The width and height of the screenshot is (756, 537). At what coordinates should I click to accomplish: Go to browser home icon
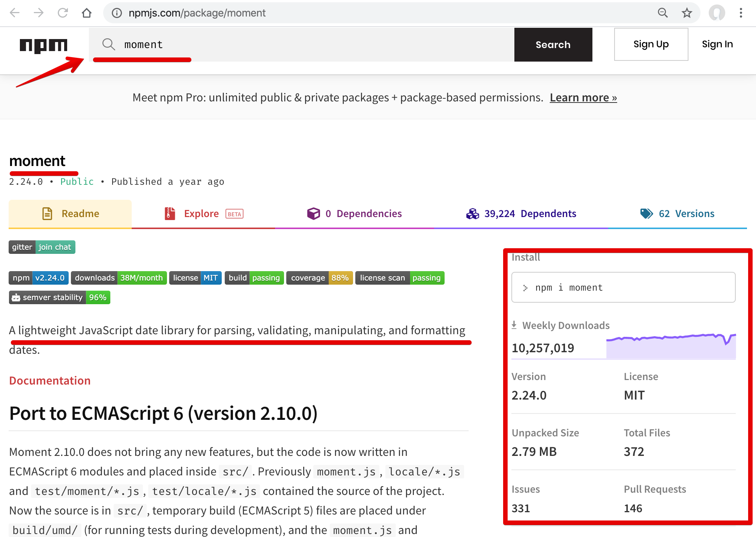(87, 13)
